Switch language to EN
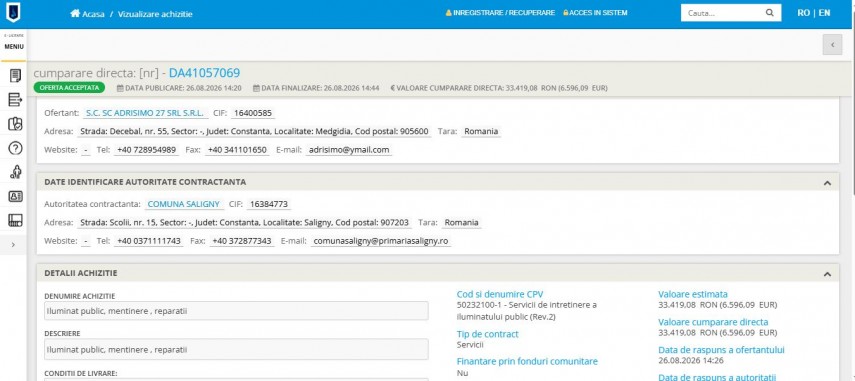The height and width of the screenshot is (381, 855). point(824,13)
